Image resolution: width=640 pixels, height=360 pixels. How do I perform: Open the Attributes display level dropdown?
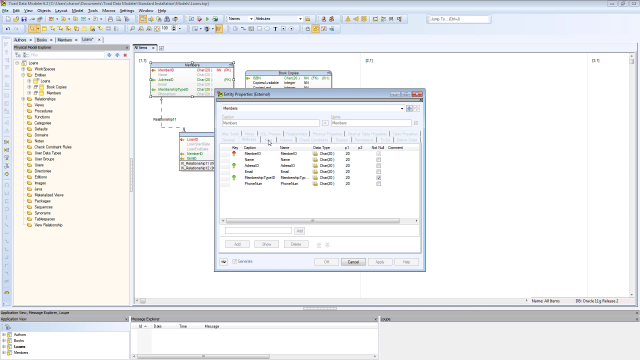(300, 19)
